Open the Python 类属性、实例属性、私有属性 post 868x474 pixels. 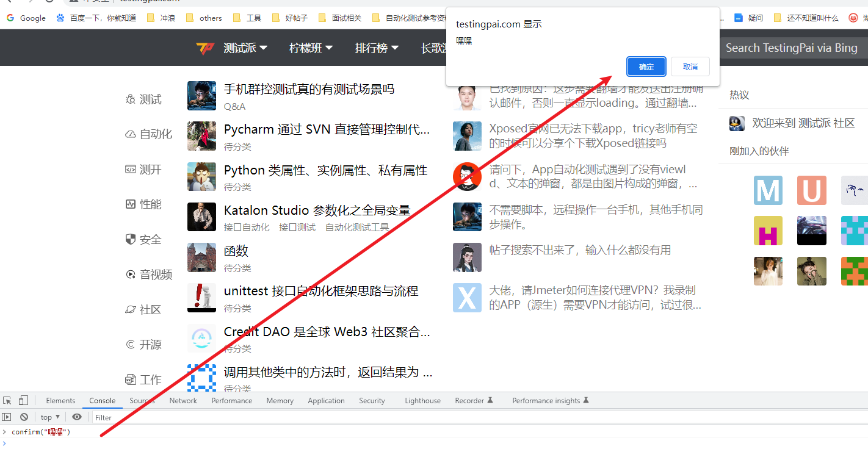[325, 170]
